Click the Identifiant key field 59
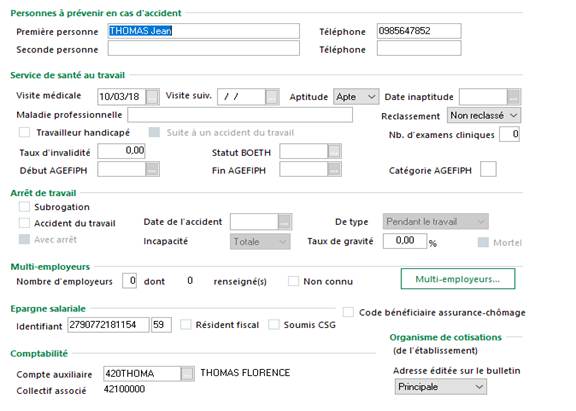This screenshot has height=411, width=576. (x=161, y=325)
